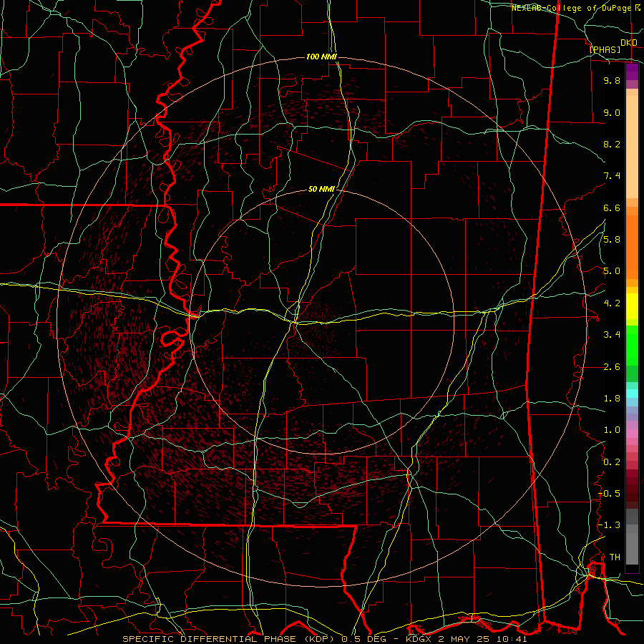Click the 2.6 scale value

(x=612, y=367)
